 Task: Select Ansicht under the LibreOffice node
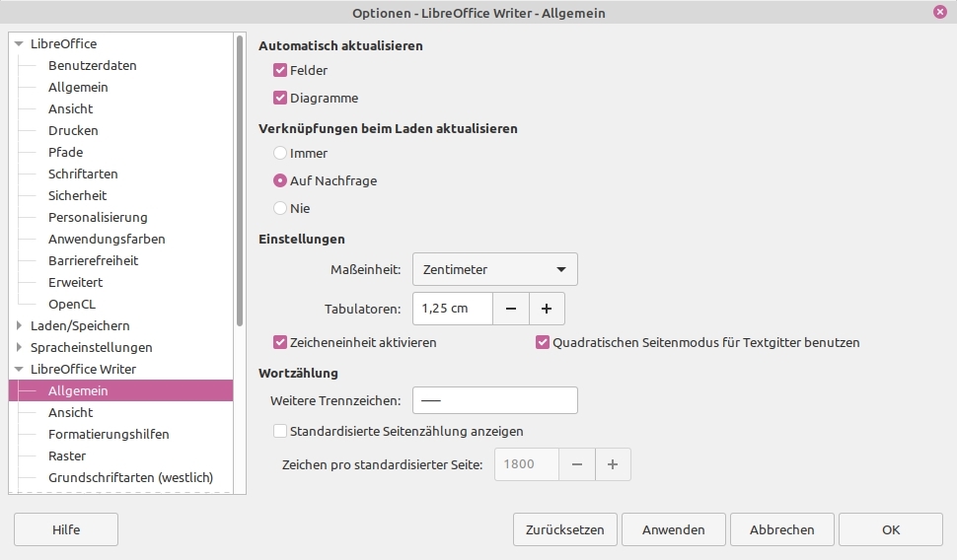pyautogui.click(x=71, y=108)
